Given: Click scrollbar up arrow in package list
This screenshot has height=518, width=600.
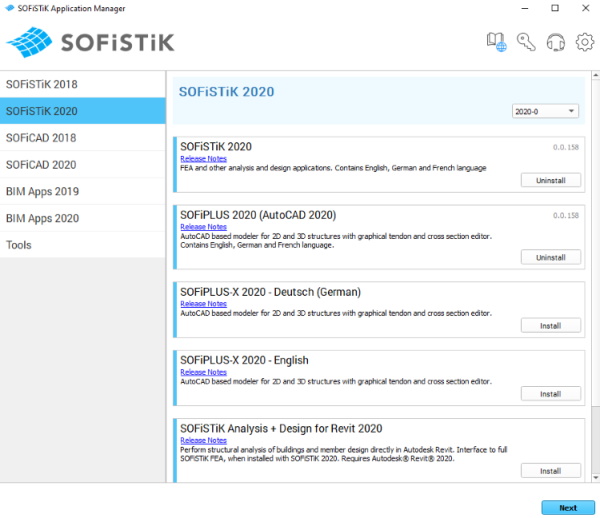Looking at the screenshot, I should click(596, 75).
